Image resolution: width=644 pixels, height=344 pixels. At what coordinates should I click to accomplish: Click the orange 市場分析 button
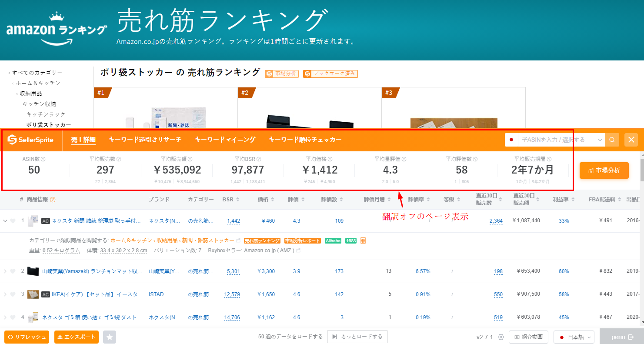(x=604, y=170)
